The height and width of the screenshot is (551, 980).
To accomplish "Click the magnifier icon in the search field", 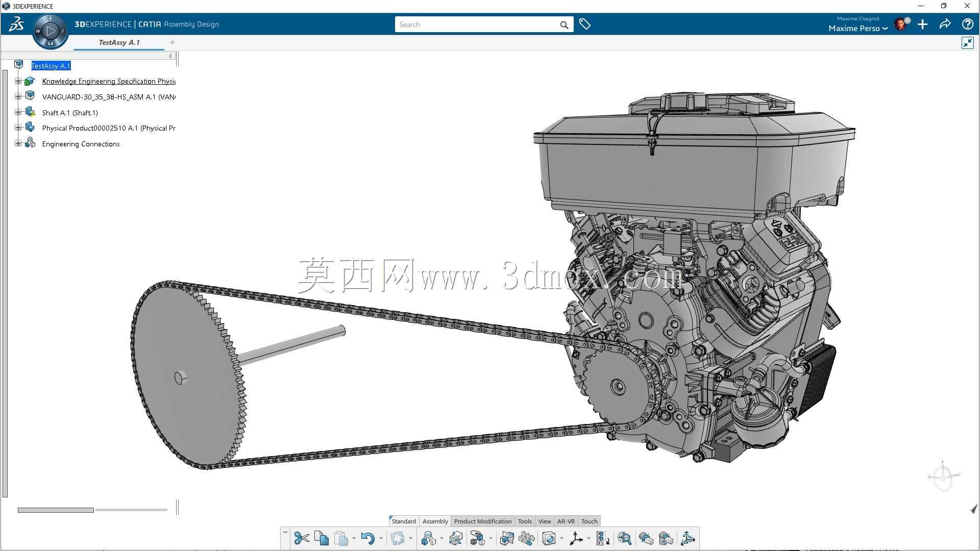I will pyautogui.click(x=564, y=25).
